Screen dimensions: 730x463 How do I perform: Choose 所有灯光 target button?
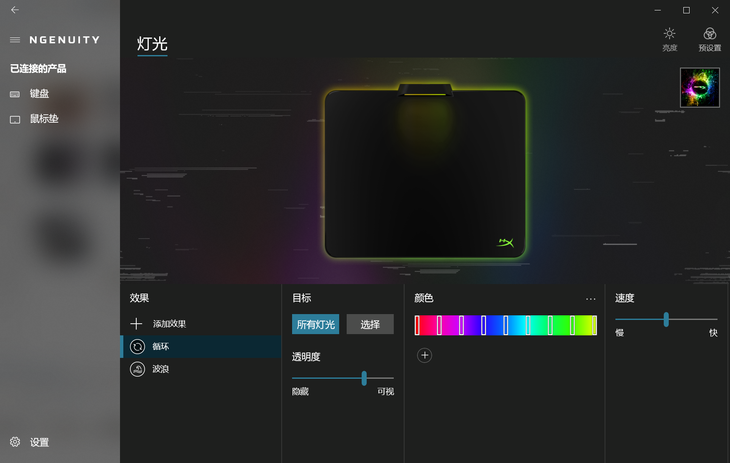coord(316,324)
